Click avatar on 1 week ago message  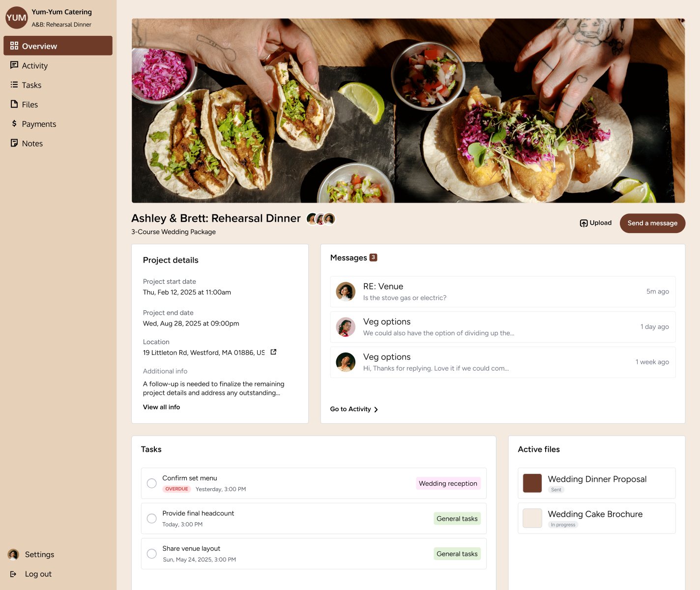(346, 362)
